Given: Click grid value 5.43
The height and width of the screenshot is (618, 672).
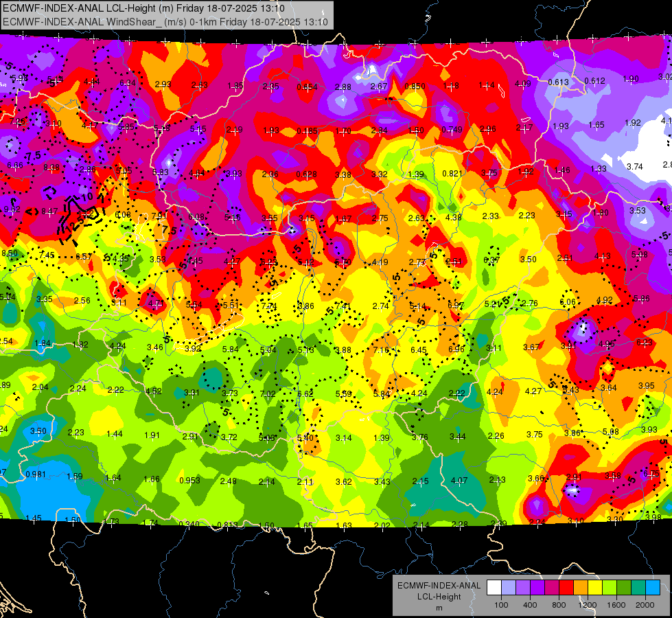Looking at the screenshot, I should [571, 389].
